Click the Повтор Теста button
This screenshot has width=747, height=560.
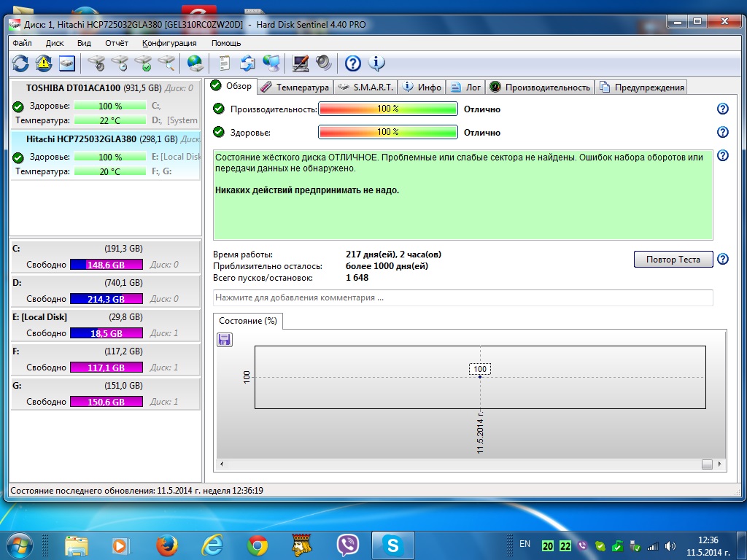[672, 259]
